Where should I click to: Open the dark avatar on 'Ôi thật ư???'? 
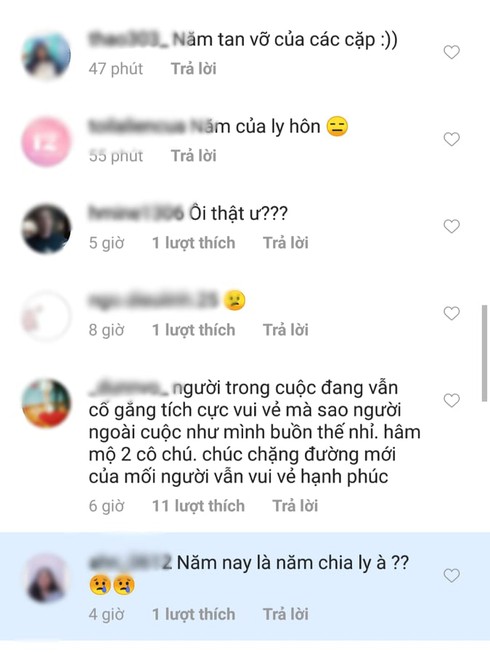pyautogui.click(x=46, y=229)
